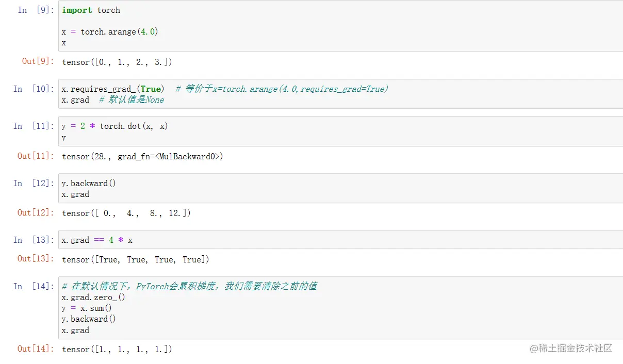Screen dimensions: 623x364
Task: Focus the cell containing x.grad.zero_()
Action: tap(340, 308)
